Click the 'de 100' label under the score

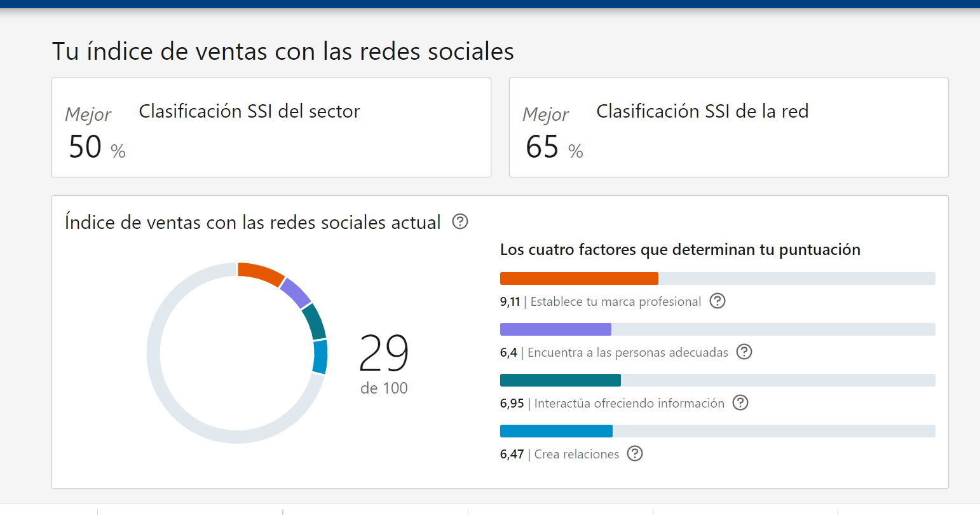click(x=384, y=388)
